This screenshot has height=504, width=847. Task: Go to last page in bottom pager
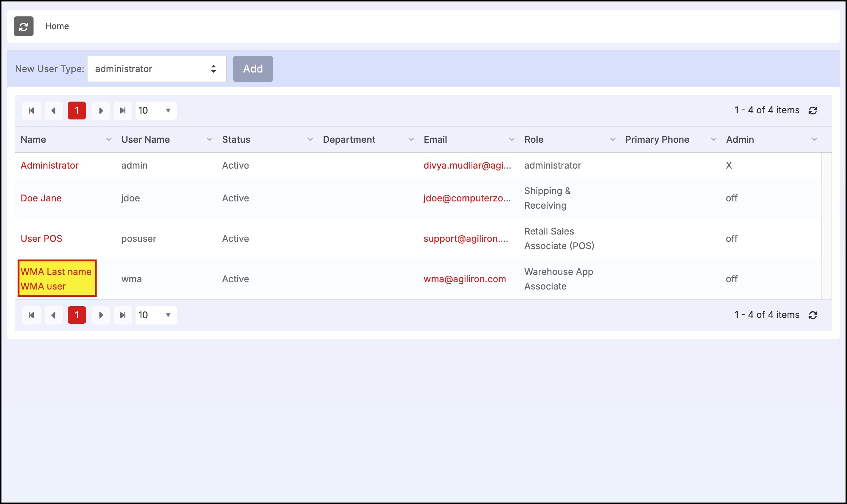123,315
